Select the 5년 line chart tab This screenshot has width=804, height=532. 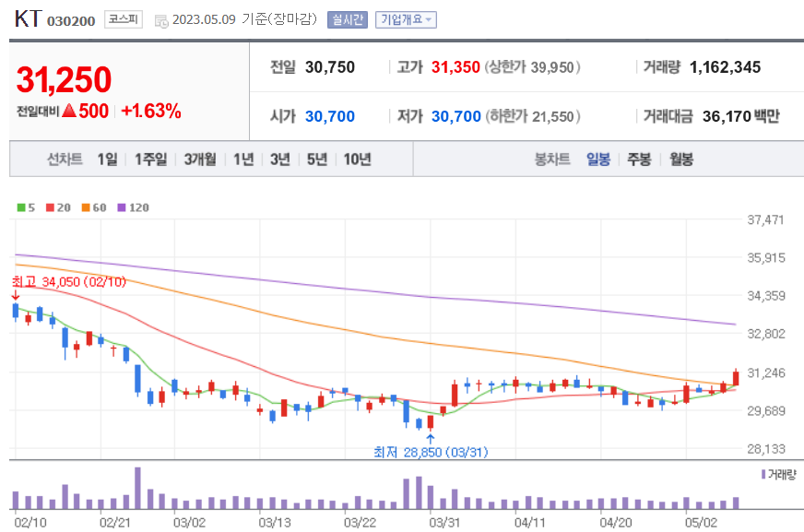[317, 160]
